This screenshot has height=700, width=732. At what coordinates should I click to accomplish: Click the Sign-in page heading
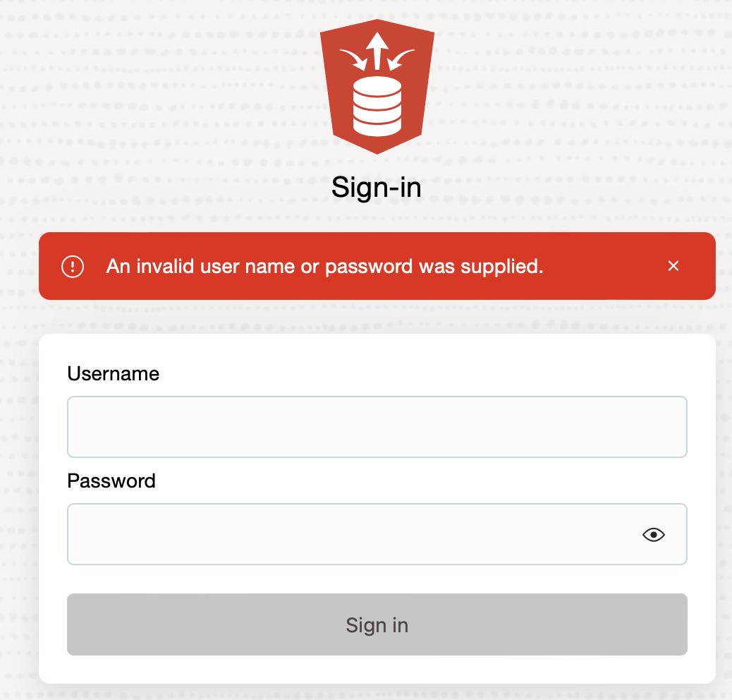click(377, 188)
